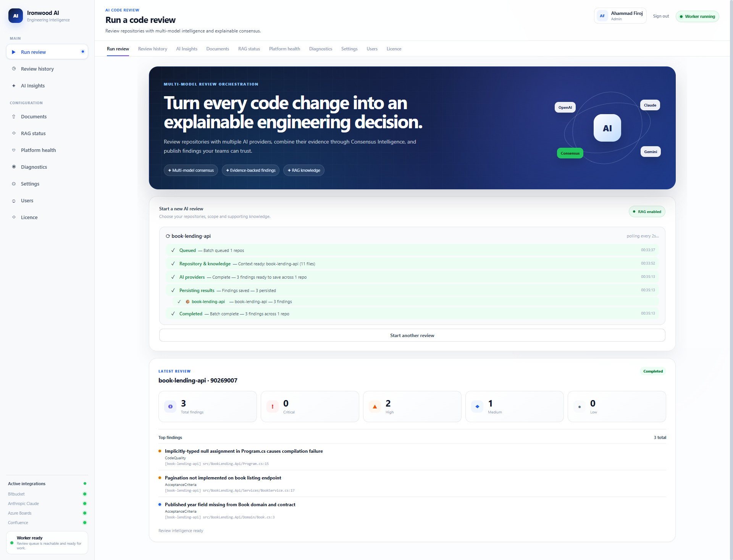Click the Worker ready green status dot
The height and width of the screenshot is (560, 733).
pyautogui.click(x=12, y=543)
